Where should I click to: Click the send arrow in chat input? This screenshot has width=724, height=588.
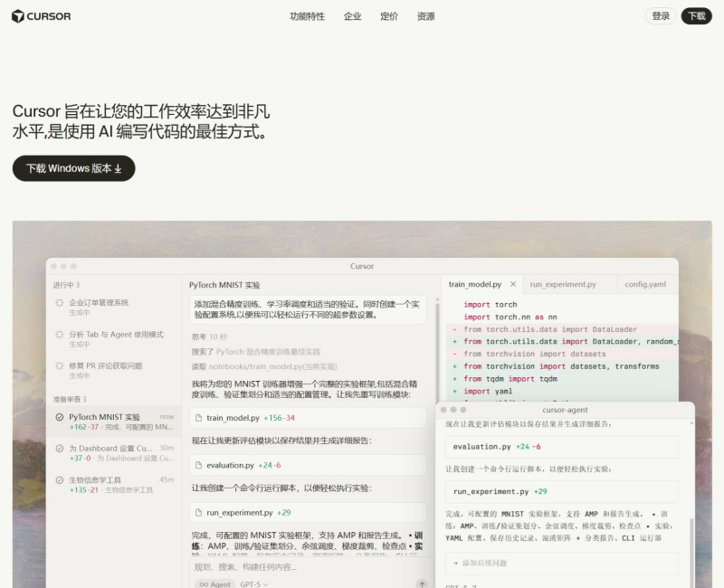point(422,584)
